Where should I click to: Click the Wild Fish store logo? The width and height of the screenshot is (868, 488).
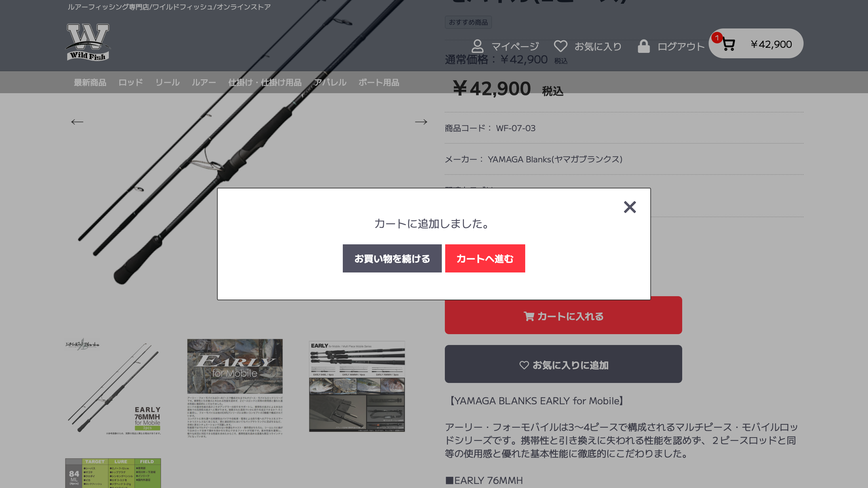coord(87,42)
